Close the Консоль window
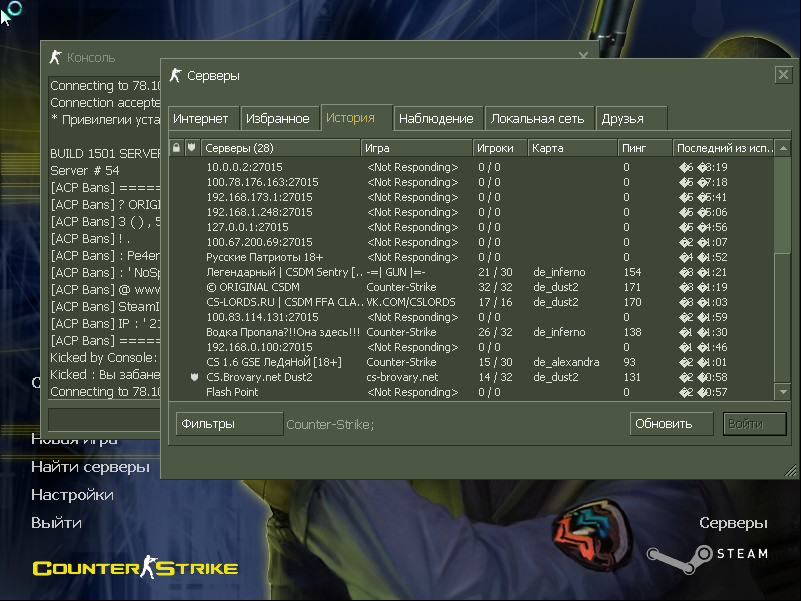The image size is (801, 601). 583,55
